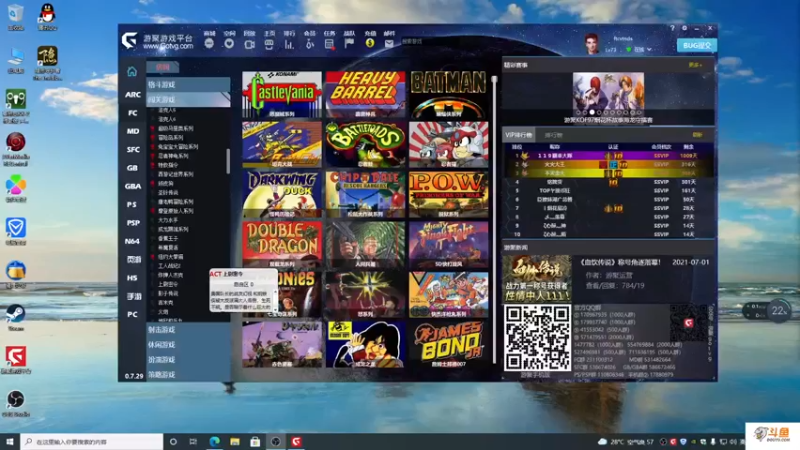Click the game list tree scrollbar thumb
The image size is (800, 450).
228,161
